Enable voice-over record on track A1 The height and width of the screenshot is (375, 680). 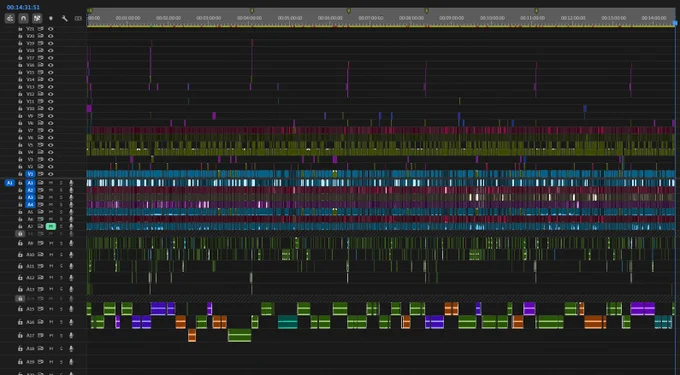(71, 183)
